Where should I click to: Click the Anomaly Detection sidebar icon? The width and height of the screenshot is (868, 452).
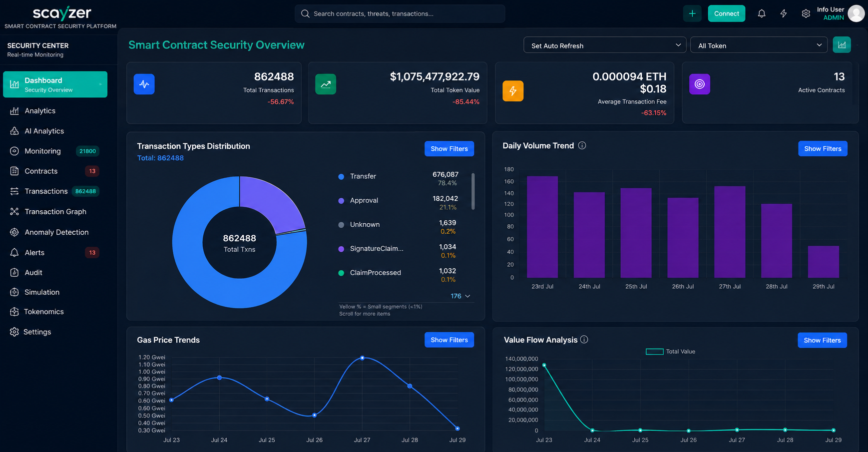click(x=14, y=232)
